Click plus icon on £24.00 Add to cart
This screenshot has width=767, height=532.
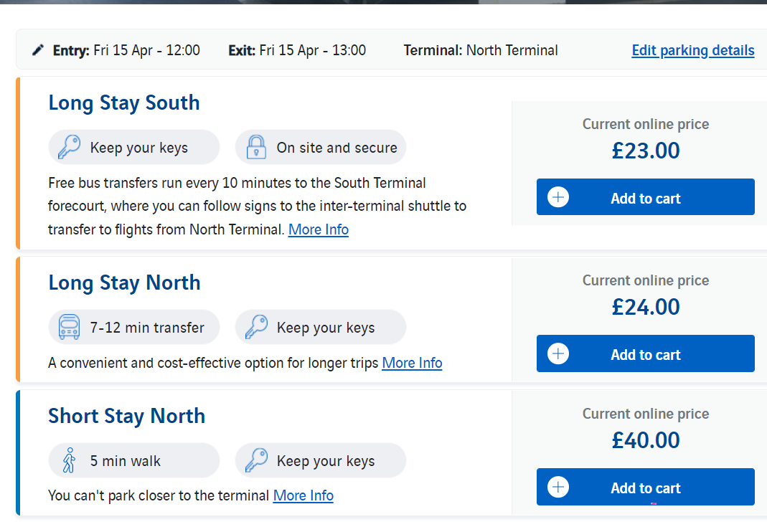click(x=558, y=353)
